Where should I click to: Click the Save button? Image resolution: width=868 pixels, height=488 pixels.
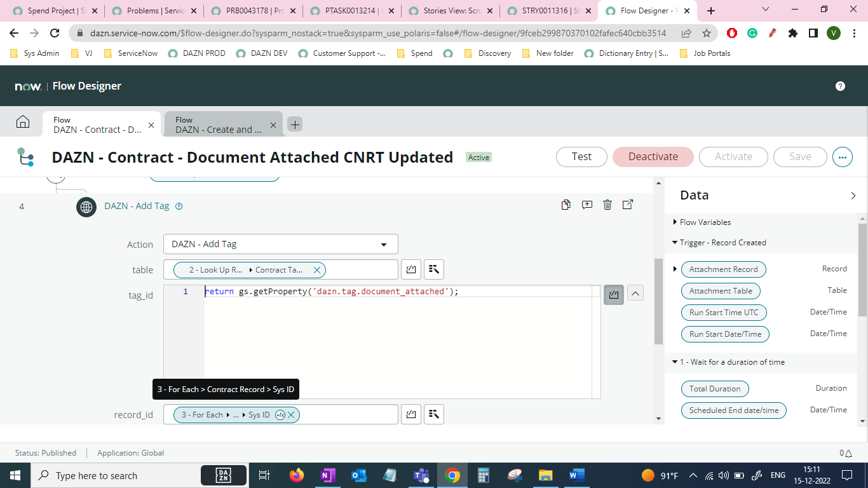coord(800,156)
